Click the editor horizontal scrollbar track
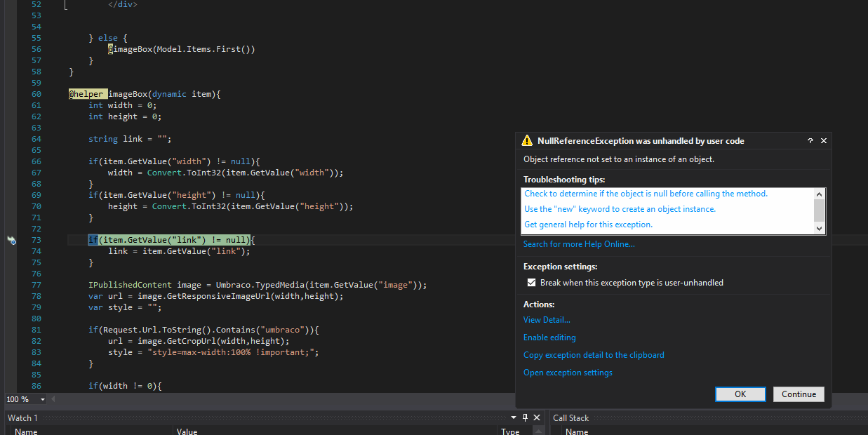 284,399
